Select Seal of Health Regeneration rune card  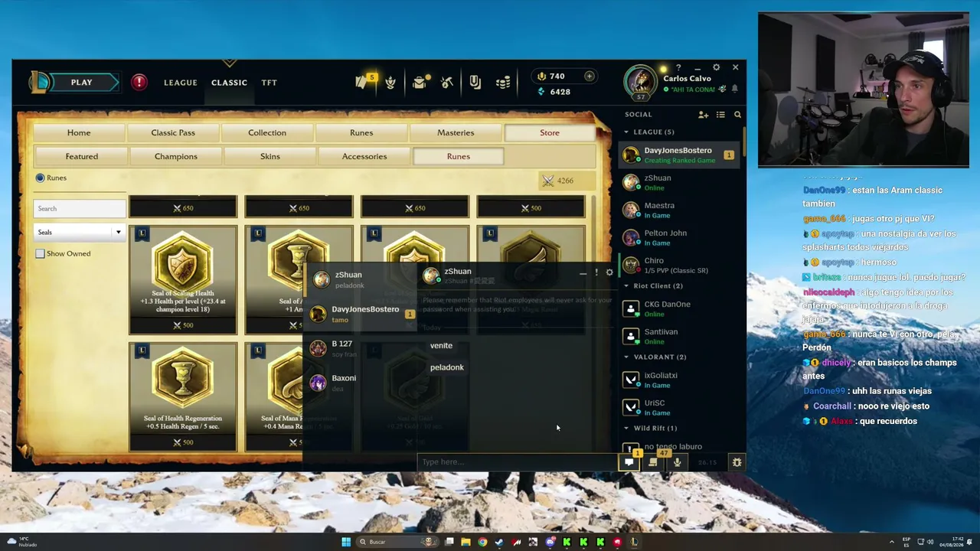pos(183,396)
